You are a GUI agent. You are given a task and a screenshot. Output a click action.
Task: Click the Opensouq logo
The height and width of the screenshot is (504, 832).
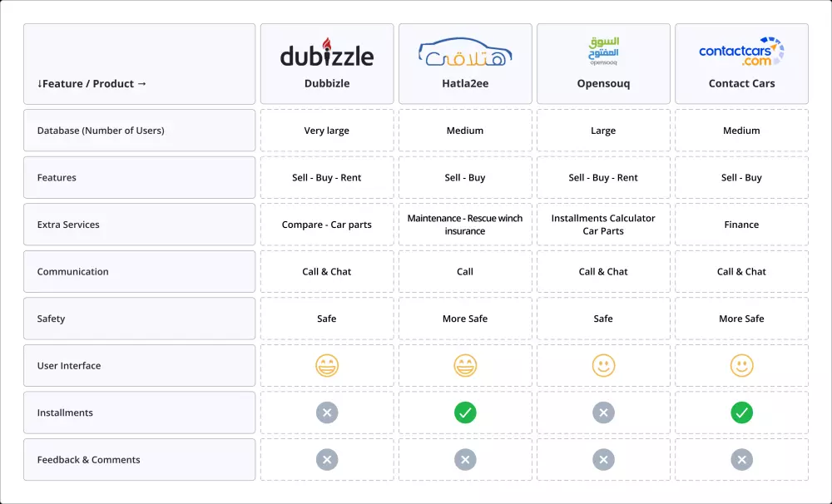coord(603,51)
